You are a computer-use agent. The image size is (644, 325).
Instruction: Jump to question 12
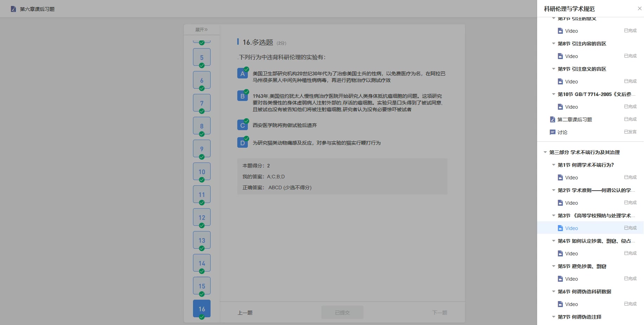tap(202, 217)
